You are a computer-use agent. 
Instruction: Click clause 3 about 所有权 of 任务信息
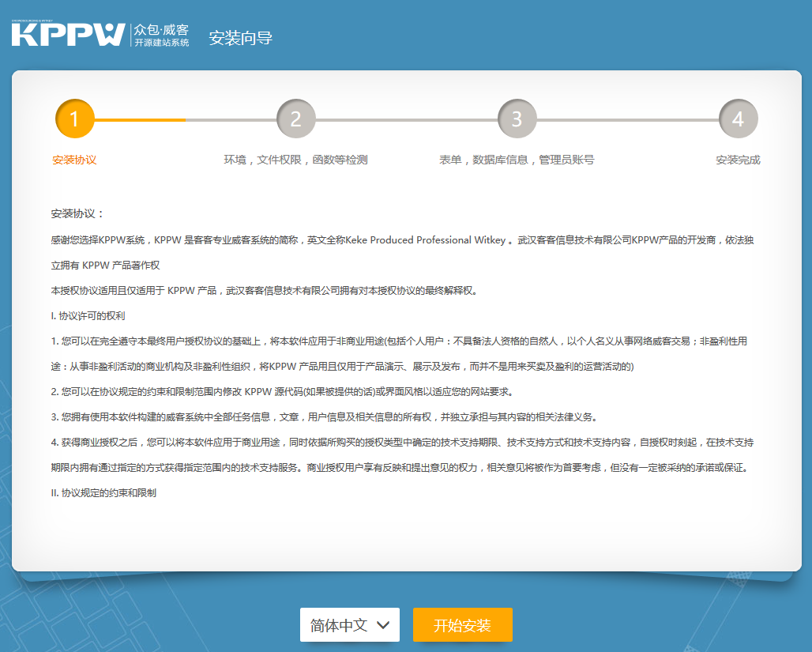point(325,417)
